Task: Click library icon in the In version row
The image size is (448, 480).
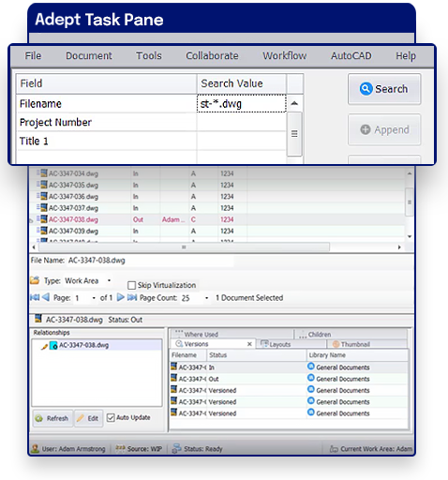Action: coord(311,367)
